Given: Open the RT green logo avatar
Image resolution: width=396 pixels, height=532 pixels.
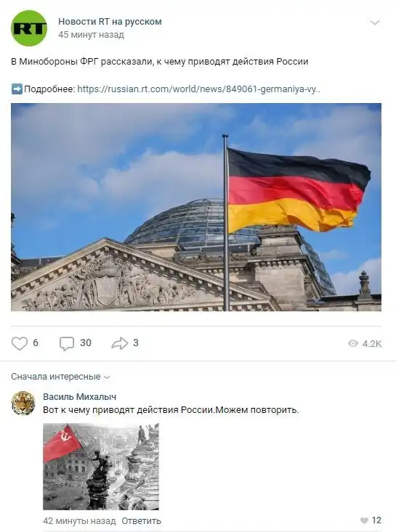Looking at the screenshot, I should [29, 28].
